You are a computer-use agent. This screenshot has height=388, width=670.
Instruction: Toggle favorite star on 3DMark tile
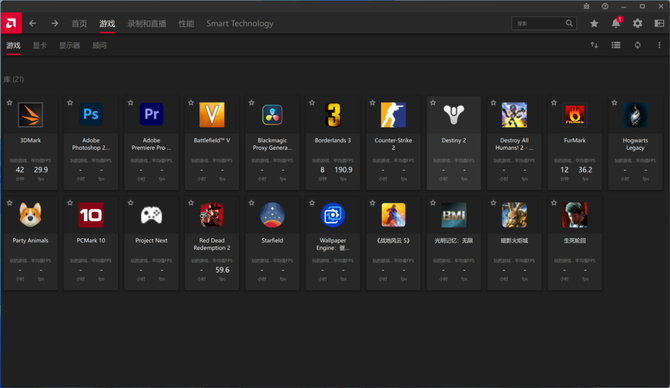9,103
